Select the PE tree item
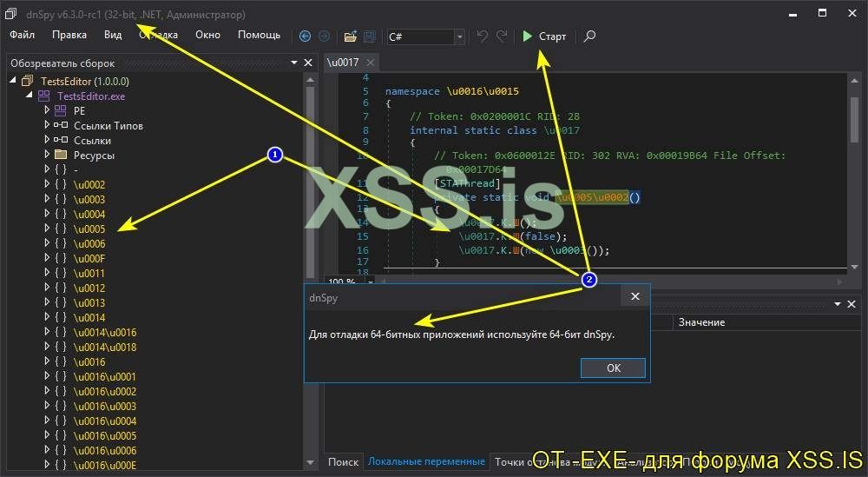This screenshot has height=477, width=868. [79, 111]
